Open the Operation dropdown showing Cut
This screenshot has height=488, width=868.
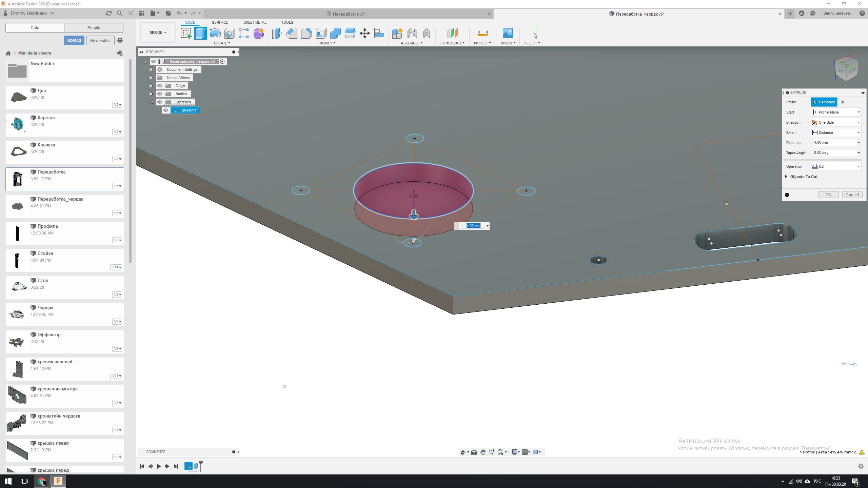tap(836, 166)
